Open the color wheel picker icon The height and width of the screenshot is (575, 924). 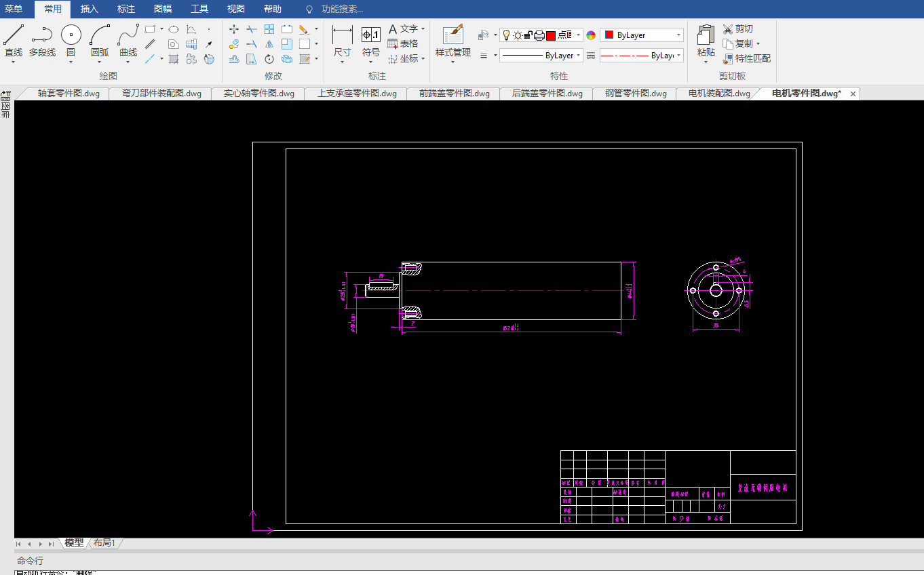[x=591, y=35]
